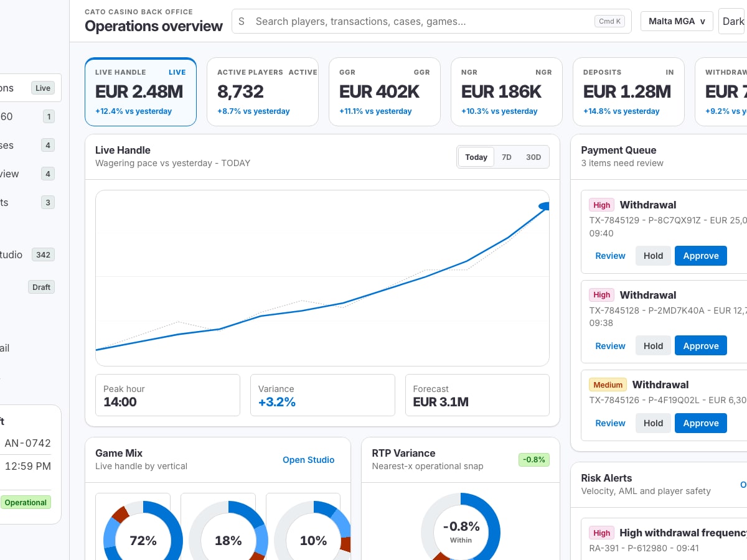Approve withdrawal TX-7845126
Screen dimensions: 747x560
coord(701,423)
